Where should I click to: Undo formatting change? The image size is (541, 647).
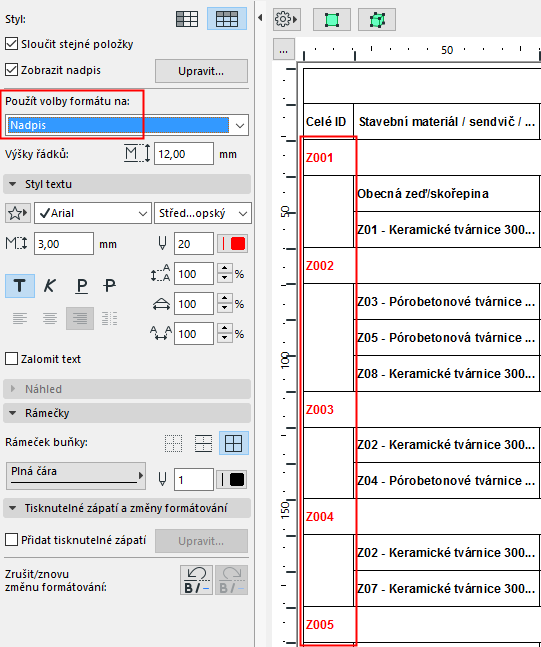(196, 580)
